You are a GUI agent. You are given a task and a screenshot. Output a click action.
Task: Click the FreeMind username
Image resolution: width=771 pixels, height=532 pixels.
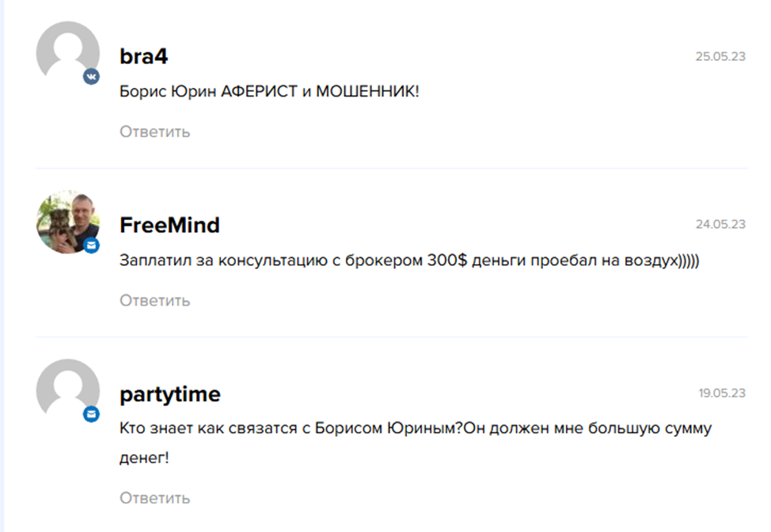click(169, 226)
